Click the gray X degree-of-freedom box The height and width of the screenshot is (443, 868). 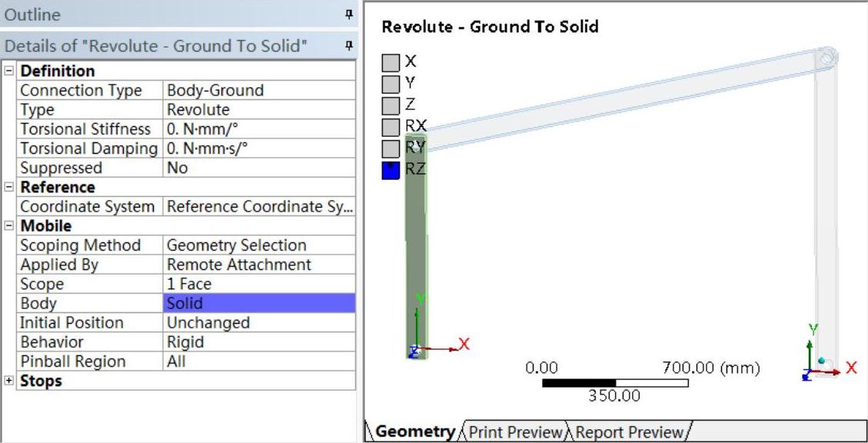391,62
